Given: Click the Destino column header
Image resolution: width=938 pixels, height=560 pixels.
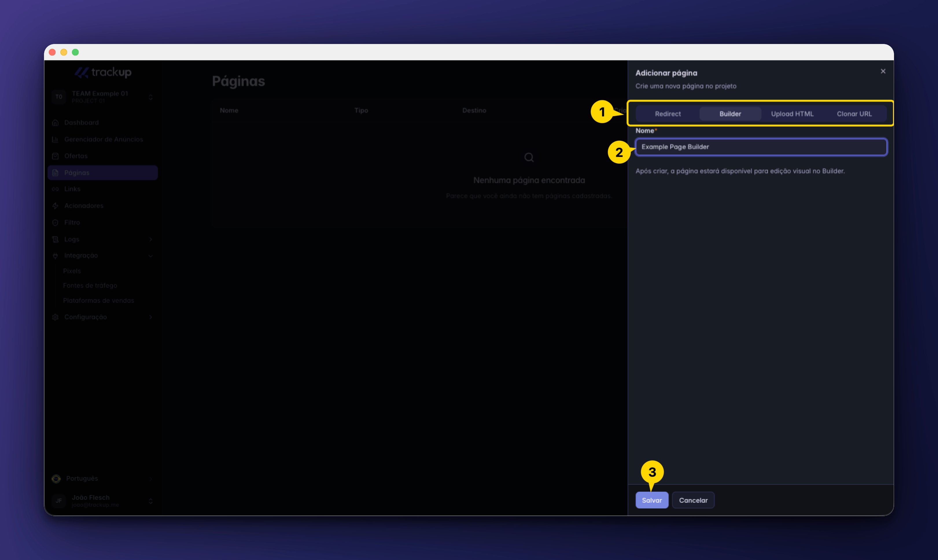Looking at the screenshot, I should pos(474,110).
